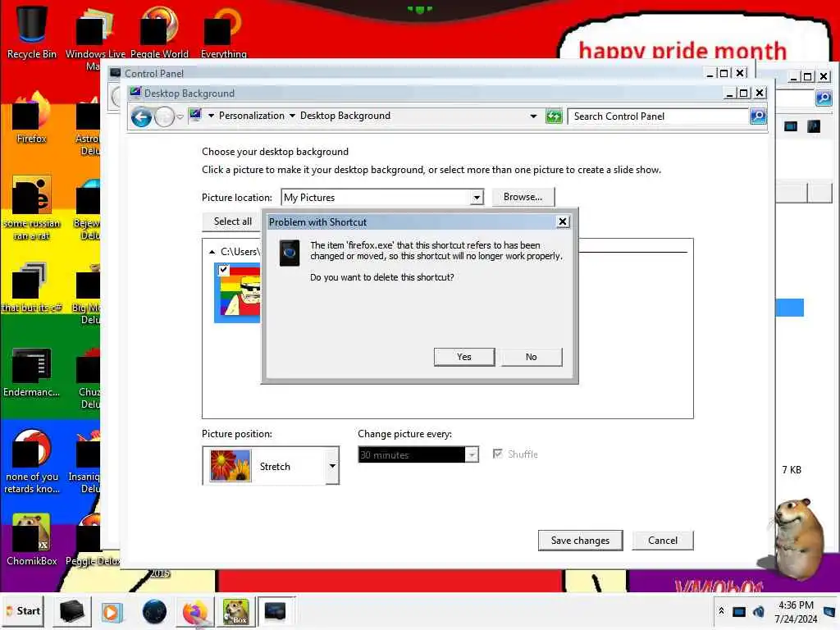Click the green Refresh icon

[554, 116]
